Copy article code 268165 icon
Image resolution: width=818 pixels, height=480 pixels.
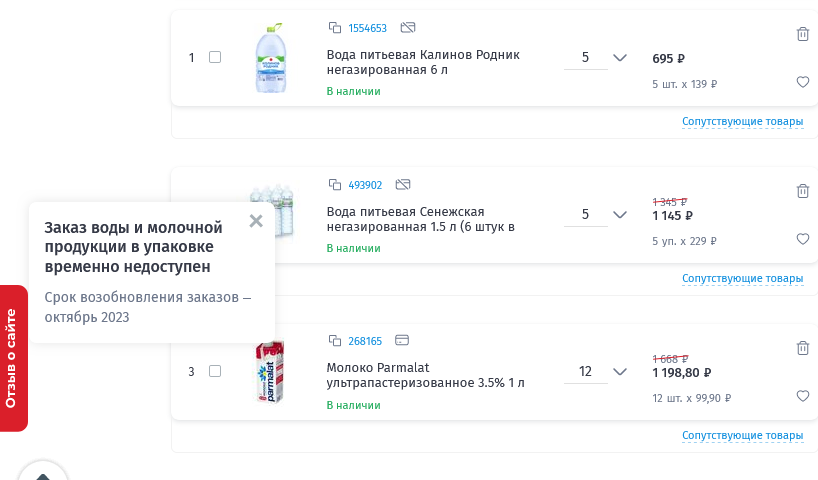[334, 341]
